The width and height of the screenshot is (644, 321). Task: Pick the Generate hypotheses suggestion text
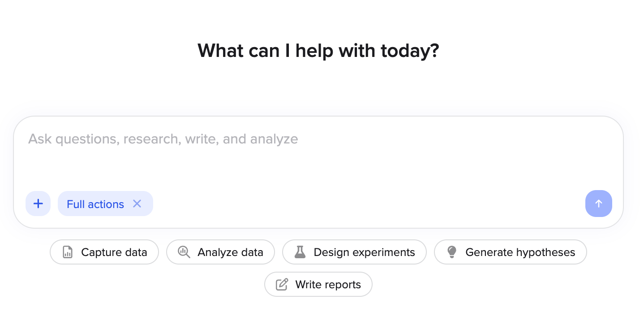pos(520,252)
